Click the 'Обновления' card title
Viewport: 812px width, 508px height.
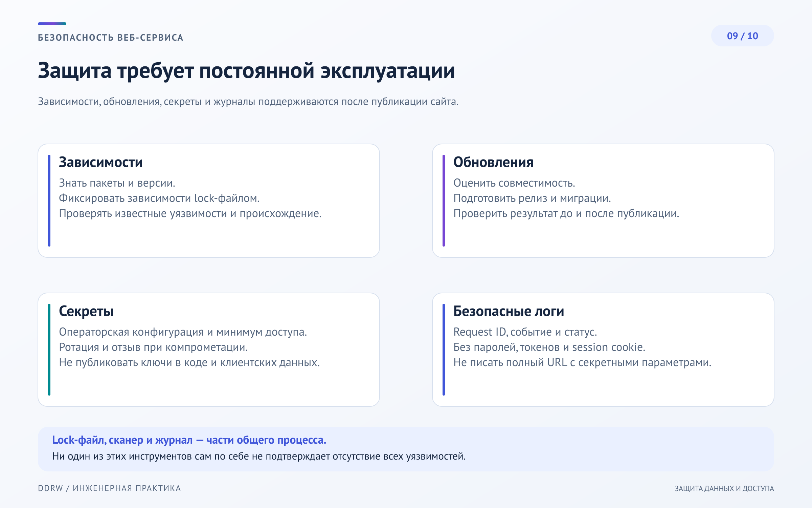493,162
